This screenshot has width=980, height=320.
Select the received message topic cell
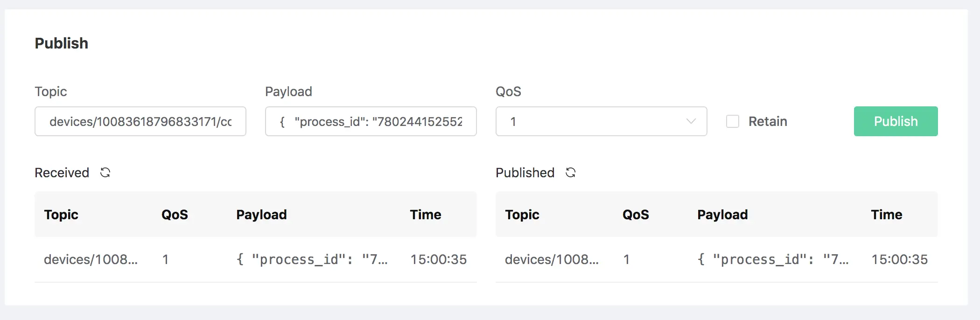pos(91,259)
